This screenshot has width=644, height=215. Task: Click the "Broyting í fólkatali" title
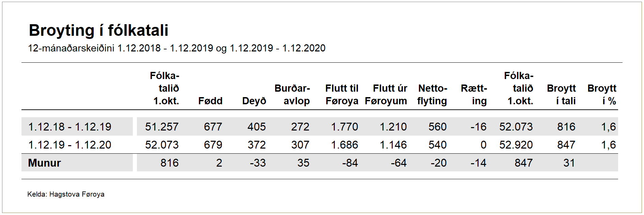[98, 30]
